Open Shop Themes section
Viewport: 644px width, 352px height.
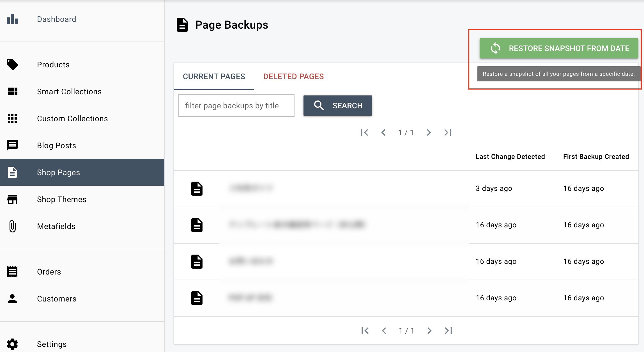click(x=82, y=199)
